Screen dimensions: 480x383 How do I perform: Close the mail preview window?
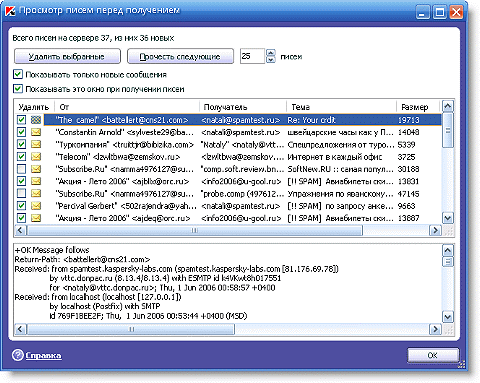coord(456,13)
